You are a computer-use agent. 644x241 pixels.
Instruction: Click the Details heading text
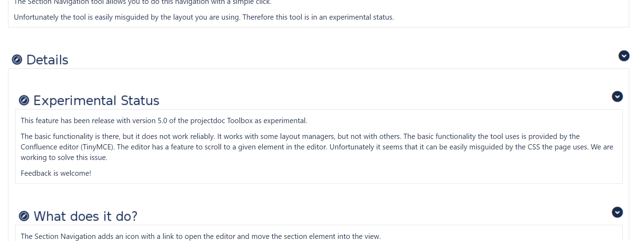click(x=47, y=60)
